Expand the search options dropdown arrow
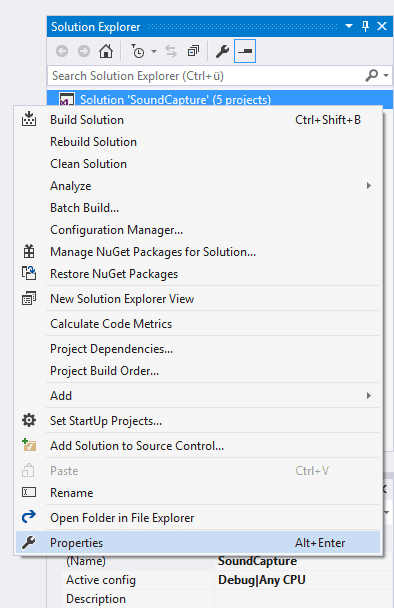Screen dimensions: 394x608 [386, 76]
